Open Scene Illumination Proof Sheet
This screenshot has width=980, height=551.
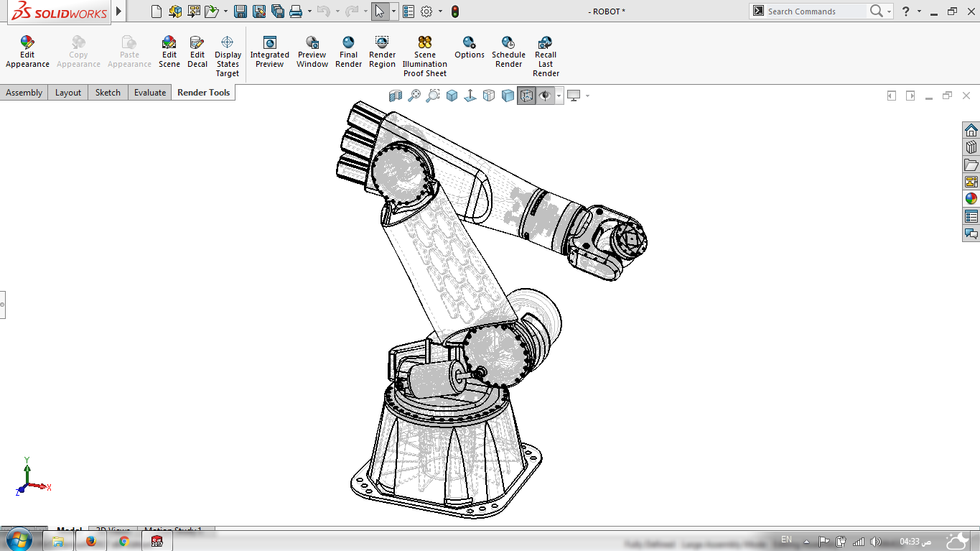pyautogui.click(x=424, y=52)
